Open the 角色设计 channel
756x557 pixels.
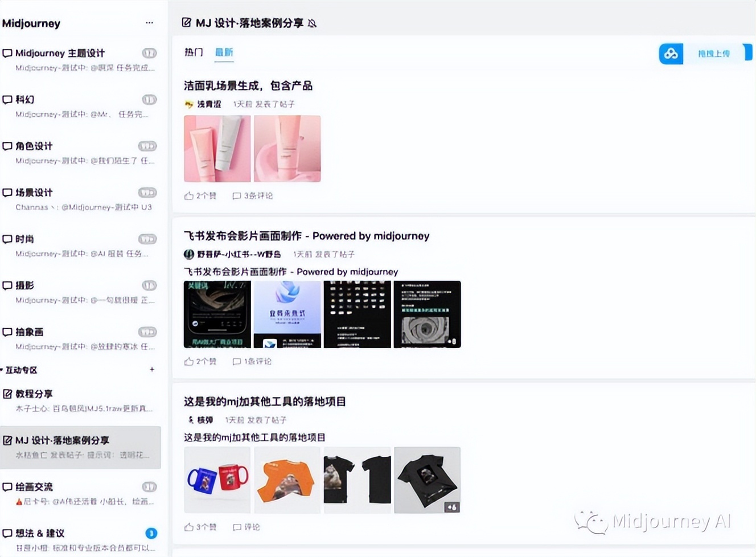coord(80,153)
